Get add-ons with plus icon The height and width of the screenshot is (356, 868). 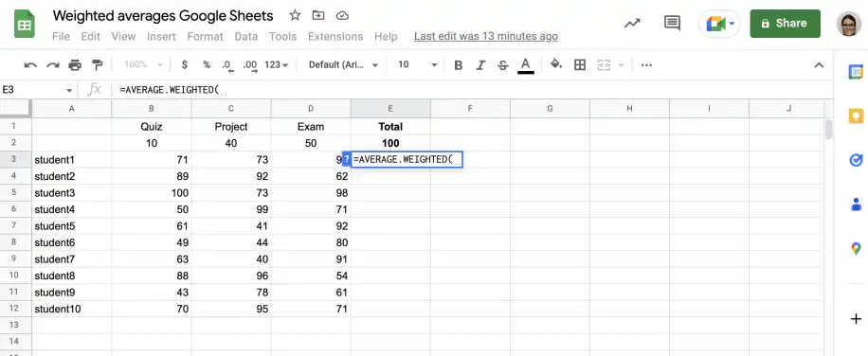(856, 319)
